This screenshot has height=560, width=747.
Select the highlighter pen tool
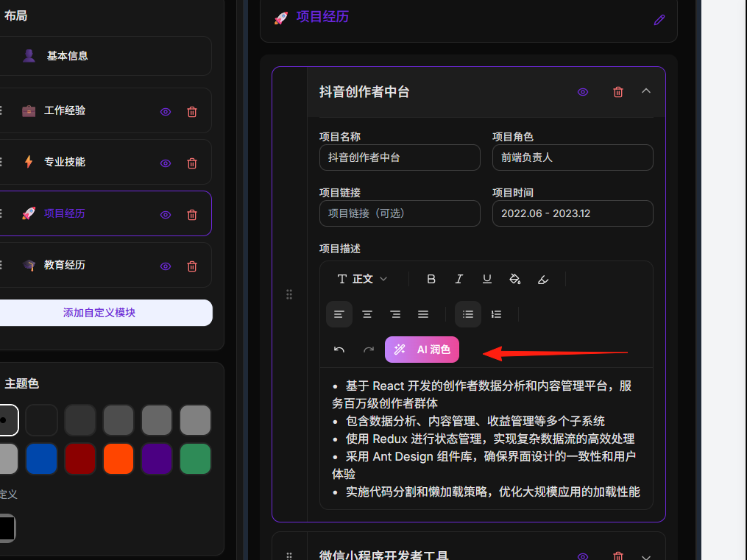coord(543,279)
